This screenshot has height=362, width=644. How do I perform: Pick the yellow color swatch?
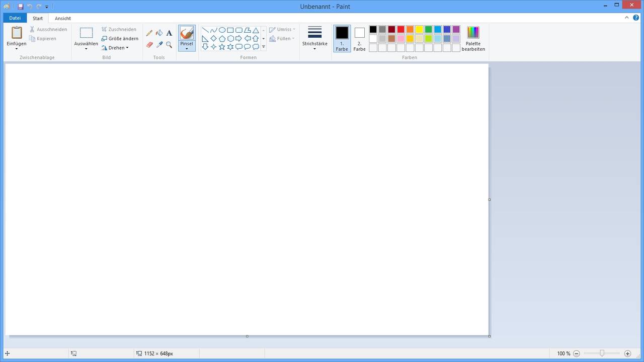pyautogui.click(x=419, y=30)
